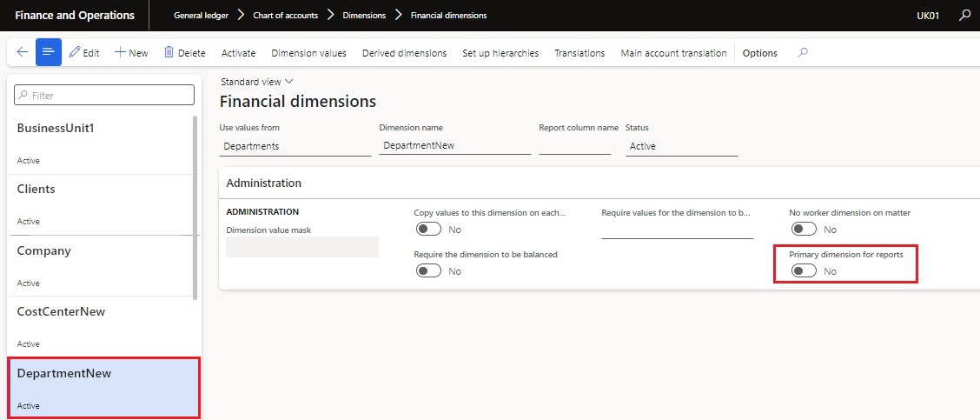This screenshot has width=980, height=420.
Task: Open Set up hierarchies
Action: (500, 53)
